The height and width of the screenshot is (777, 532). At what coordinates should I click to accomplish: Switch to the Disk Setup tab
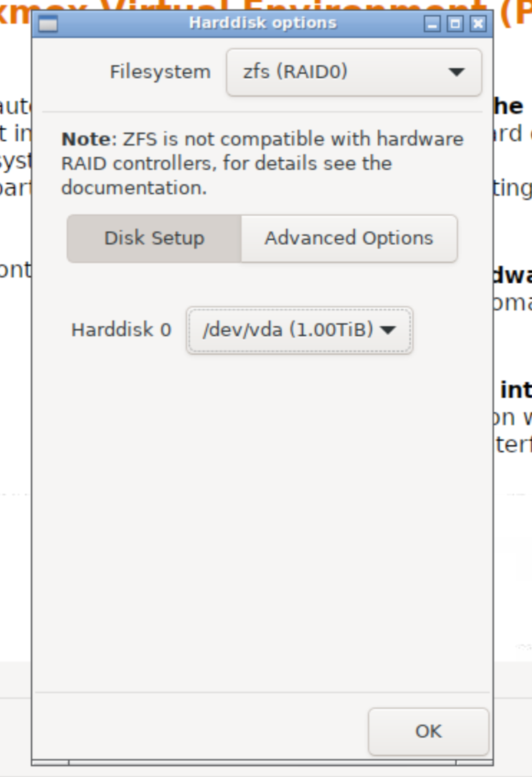click(x=154, y=239)
